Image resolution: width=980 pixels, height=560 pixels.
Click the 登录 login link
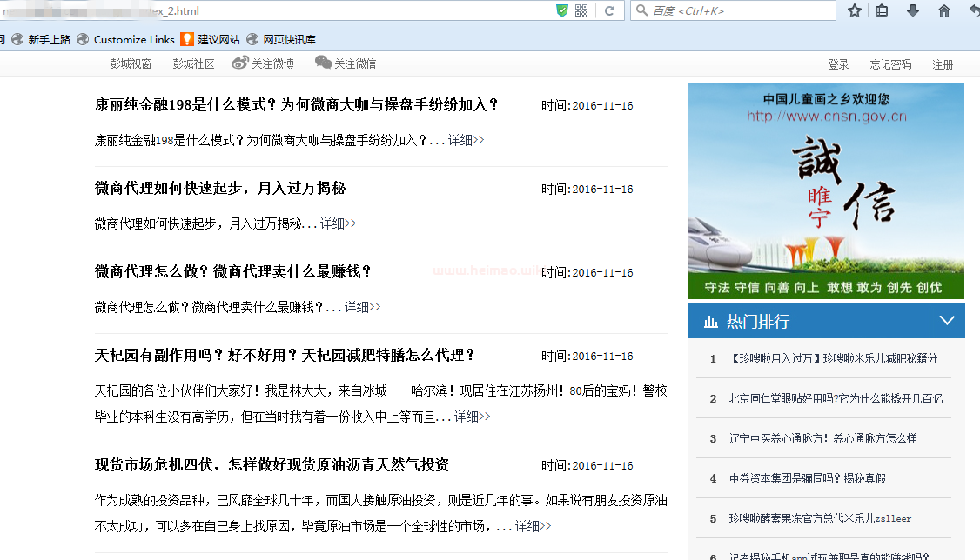pos(838,64)
